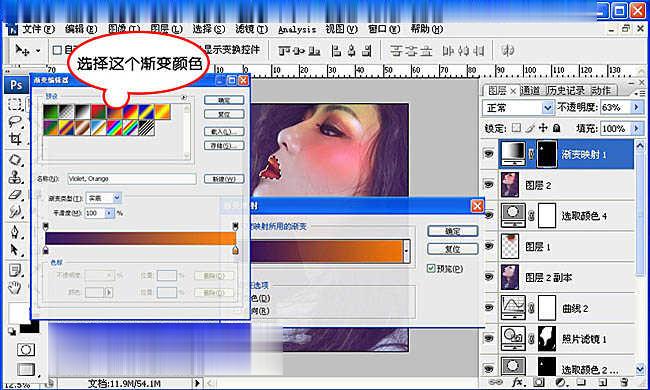This screenshot has width=650, height=390.
Task: Open the 填充 100% slider arrow
Action: (x=636, y=128)
